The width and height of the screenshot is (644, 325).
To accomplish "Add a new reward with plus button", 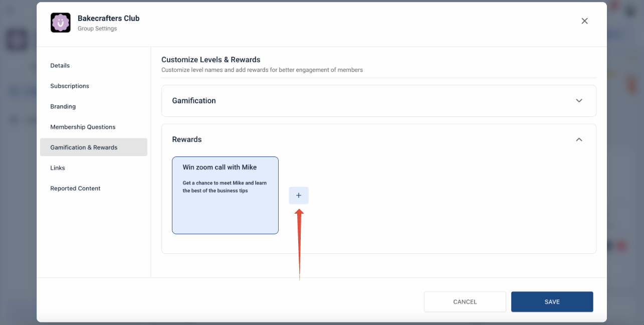I will [x=299, y=196].
